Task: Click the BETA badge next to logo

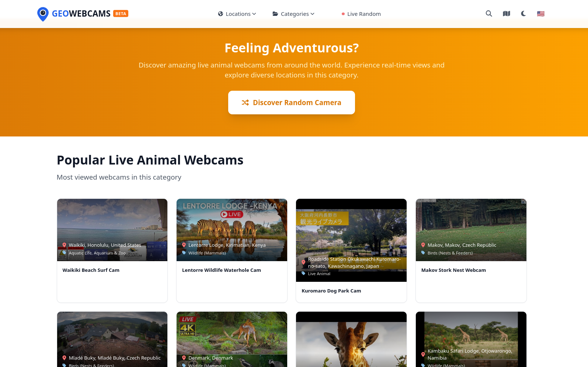Action: [x=121, y=14]
